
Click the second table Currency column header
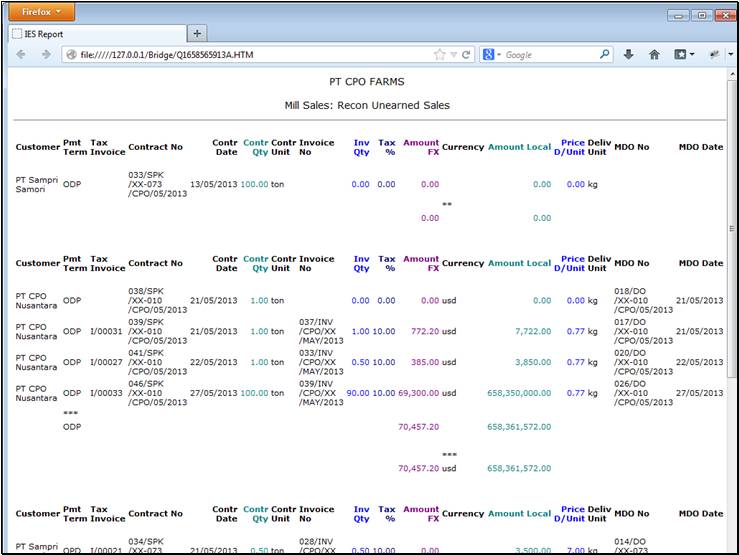pyautogui.click(x=463, y=263)
